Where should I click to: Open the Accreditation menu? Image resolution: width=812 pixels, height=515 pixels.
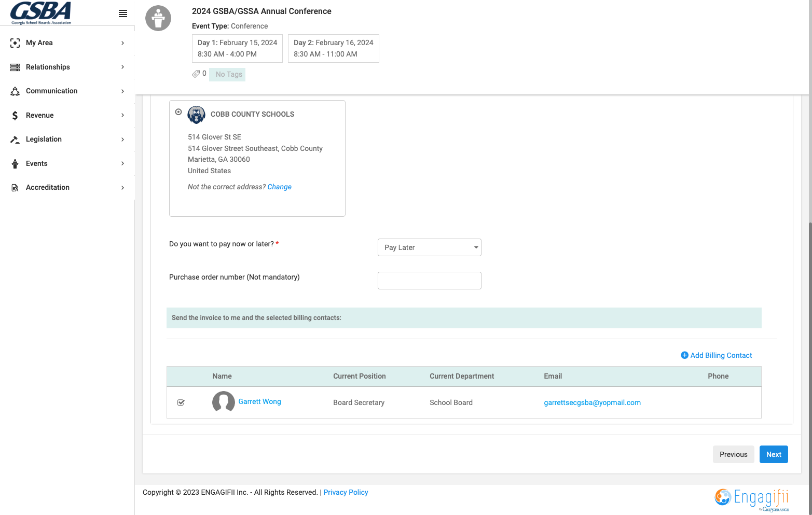(x=67, y=188)
